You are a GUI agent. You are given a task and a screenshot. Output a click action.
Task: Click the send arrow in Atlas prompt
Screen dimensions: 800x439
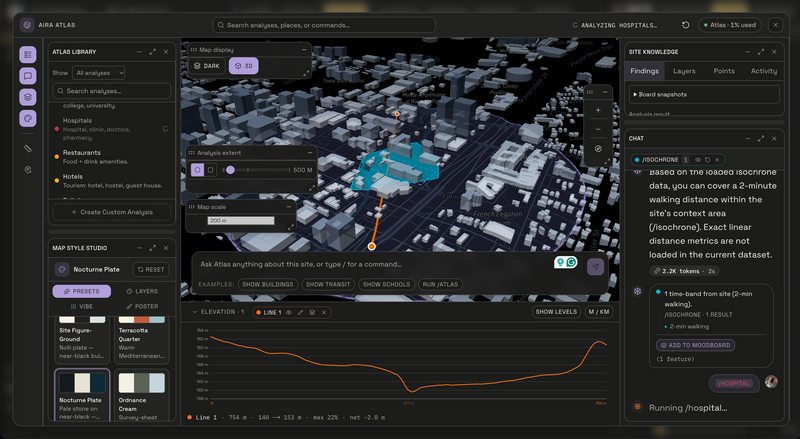(x=595, y=266)
